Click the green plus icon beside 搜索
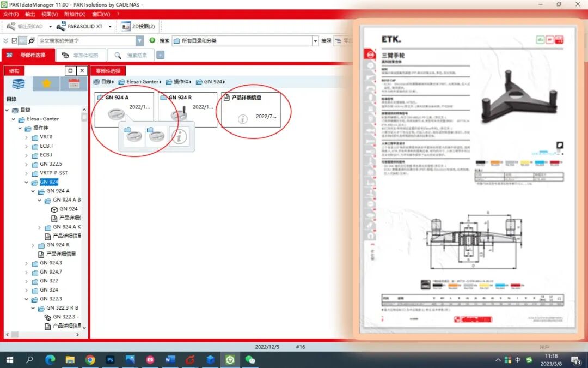Screen dimensions: 588x368 click(152, 40)
